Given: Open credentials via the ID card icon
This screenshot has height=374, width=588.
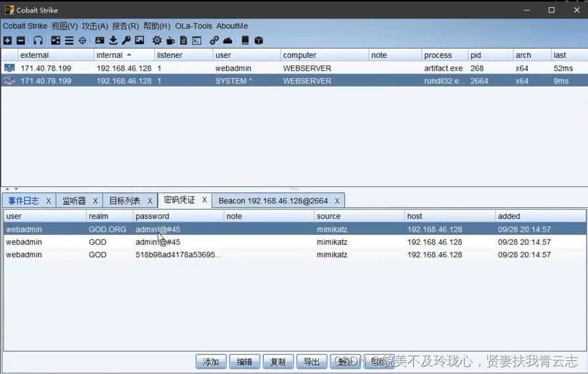Looking at the screenshot, I should (100, 41).
